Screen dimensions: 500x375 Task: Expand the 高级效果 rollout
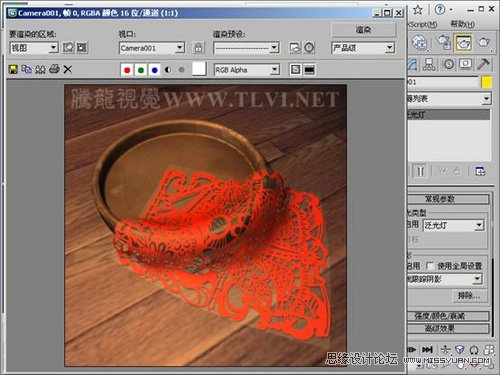click(x=448, y=329)
